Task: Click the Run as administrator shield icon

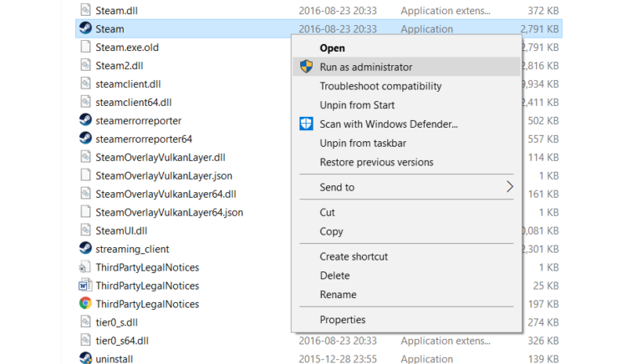Action: click(x=306, y=67)
